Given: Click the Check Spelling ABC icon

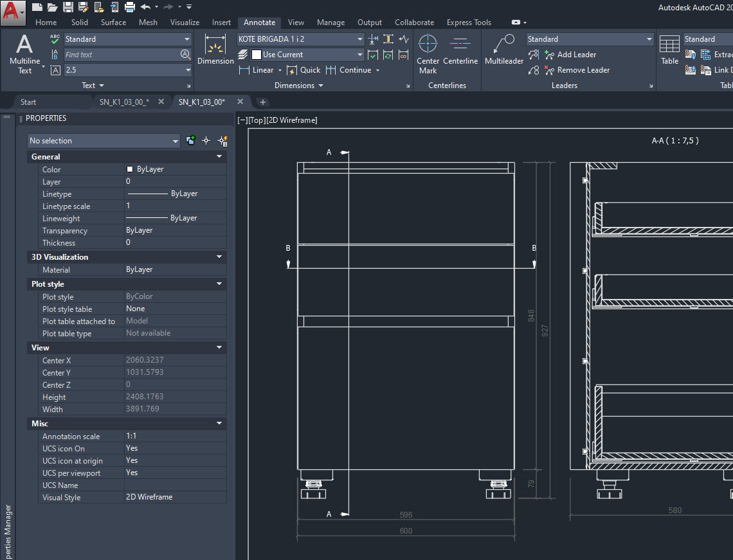Looking at the screenshot, I should click(x=55, y=39).
